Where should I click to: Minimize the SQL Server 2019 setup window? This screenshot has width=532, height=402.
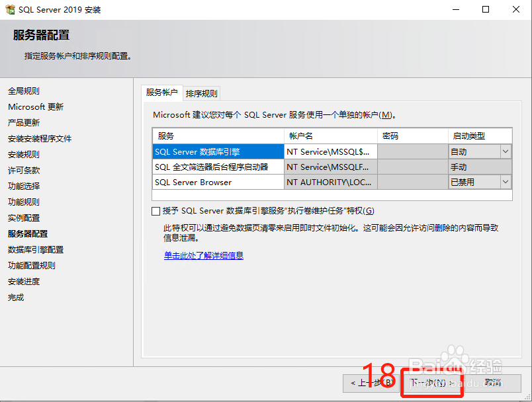click(x=456, y=9)
